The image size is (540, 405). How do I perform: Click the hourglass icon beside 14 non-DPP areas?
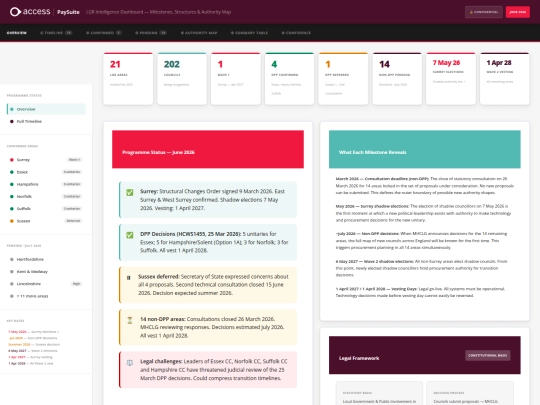click(129, 320)
